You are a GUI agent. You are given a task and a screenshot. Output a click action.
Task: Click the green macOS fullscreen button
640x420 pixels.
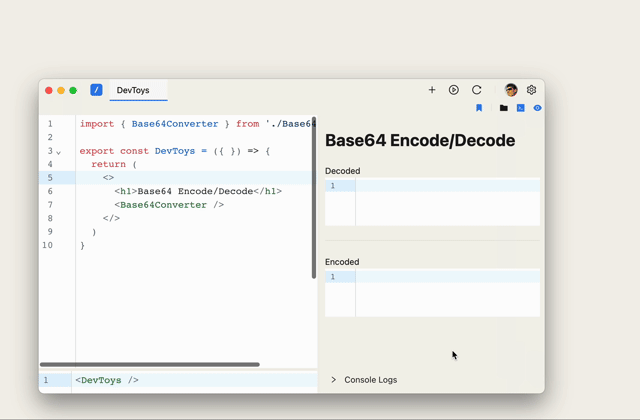click(73, 90)
